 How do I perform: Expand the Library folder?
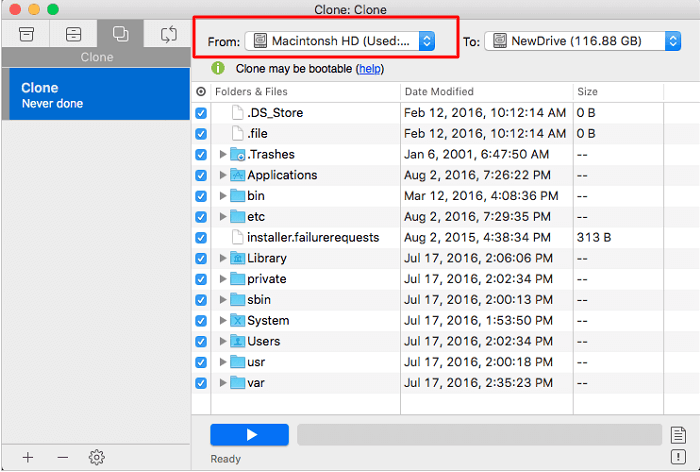pos(223,258)
